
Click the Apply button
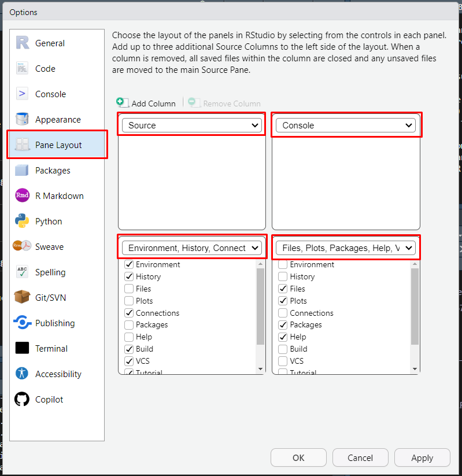pyautogui.click(x=422, y=458)
